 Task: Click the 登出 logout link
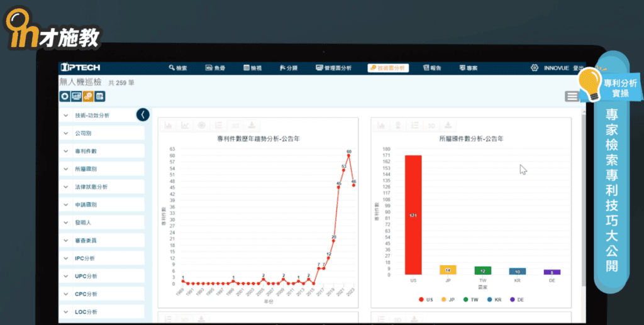point(578,68)
